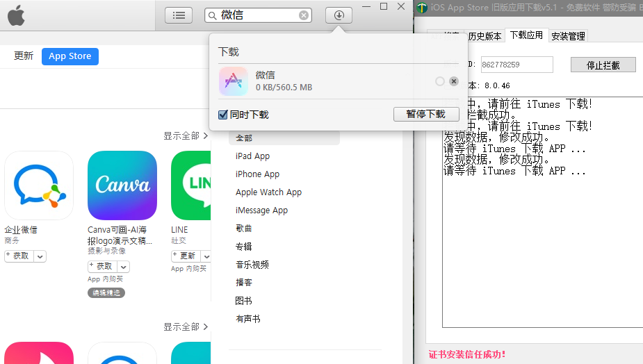Expand dropdown arrow next to LINE 更新

(206, 256)
